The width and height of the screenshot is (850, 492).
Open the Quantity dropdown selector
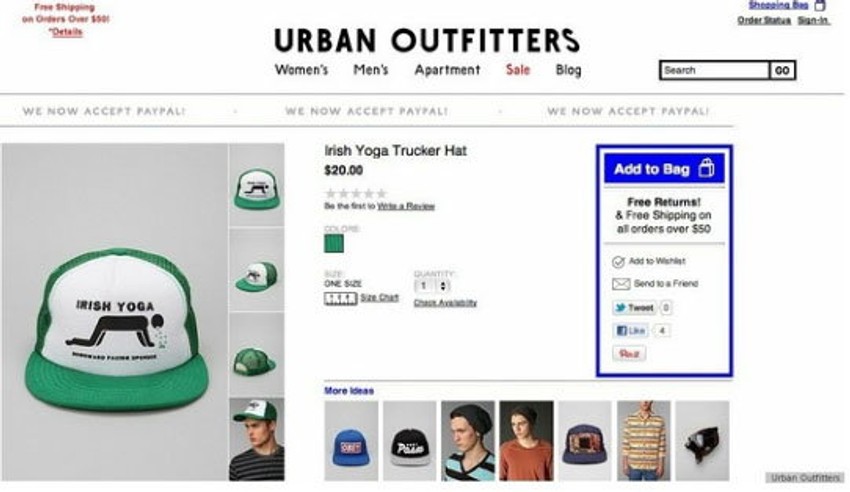[x=432, y=286]
